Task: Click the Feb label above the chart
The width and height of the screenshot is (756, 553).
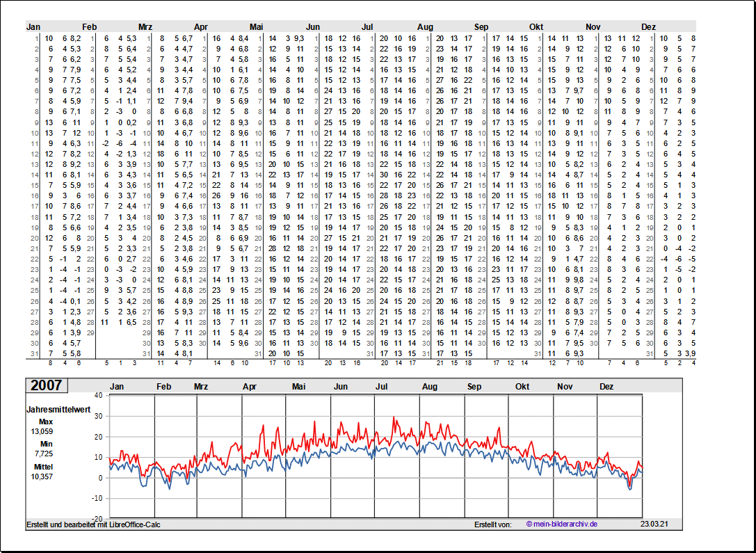Action: click(x=163, y=386)
